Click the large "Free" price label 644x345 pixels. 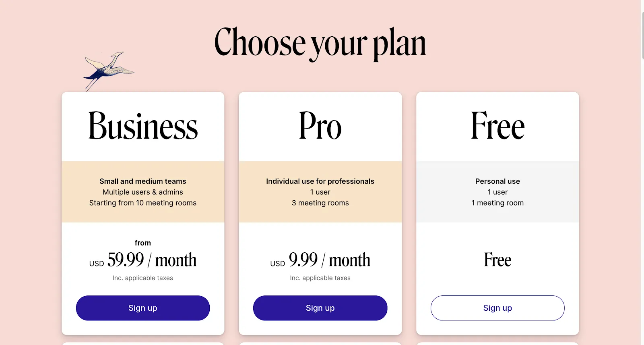click(x=497, y=260)
